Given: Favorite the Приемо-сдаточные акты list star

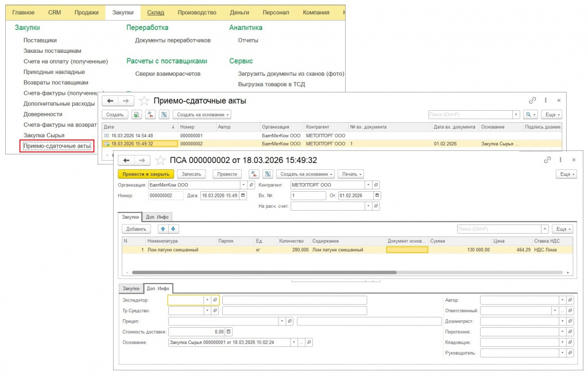Looking at the screenshot, I should pyautogui.click(x=144, y=100).
